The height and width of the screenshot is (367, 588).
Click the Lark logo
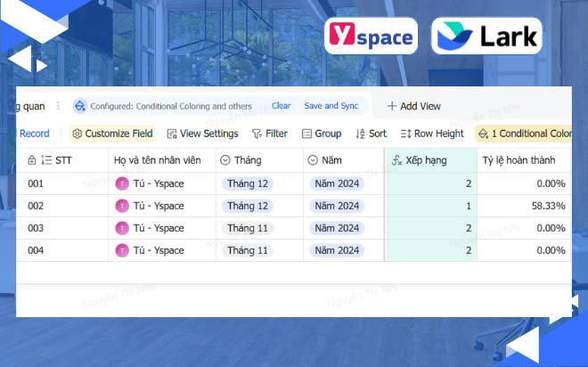(x=486, y=36)
